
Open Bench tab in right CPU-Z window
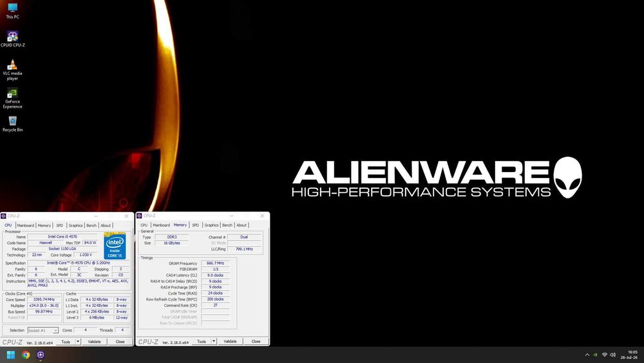click(x=227, y=225)
